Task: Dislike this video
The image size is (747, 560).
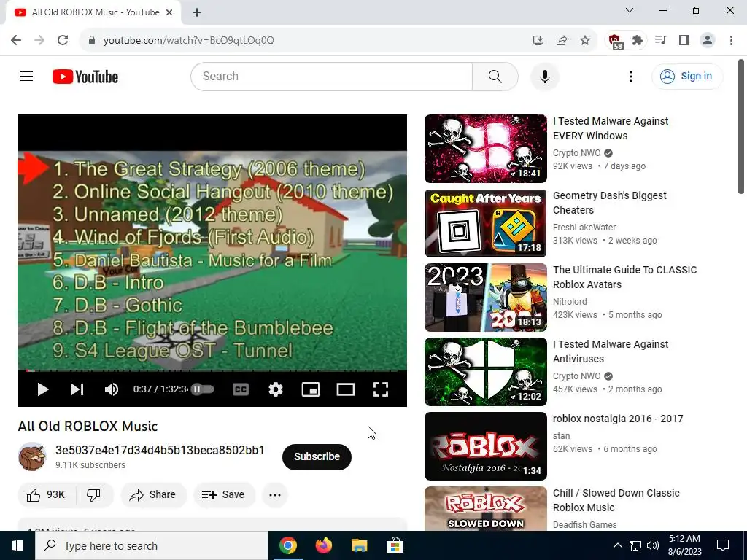Action: (94, 495)
